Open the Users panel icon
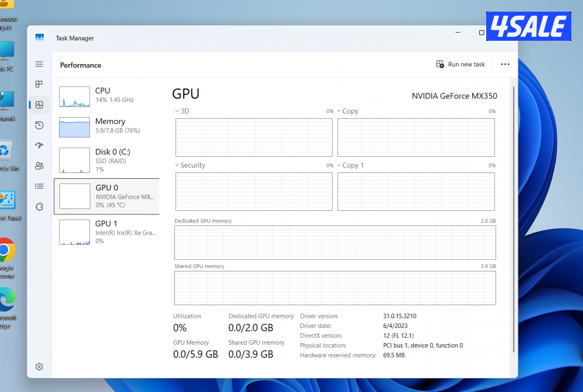 [39, 165]
